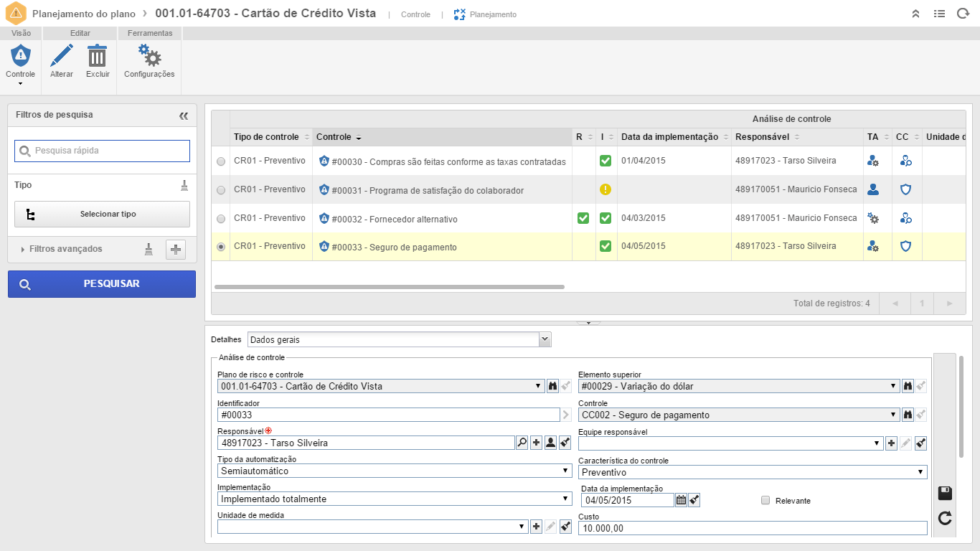980x551 pixels.
Task: Click the Excluir trash icon
Action: click(97, 57)
